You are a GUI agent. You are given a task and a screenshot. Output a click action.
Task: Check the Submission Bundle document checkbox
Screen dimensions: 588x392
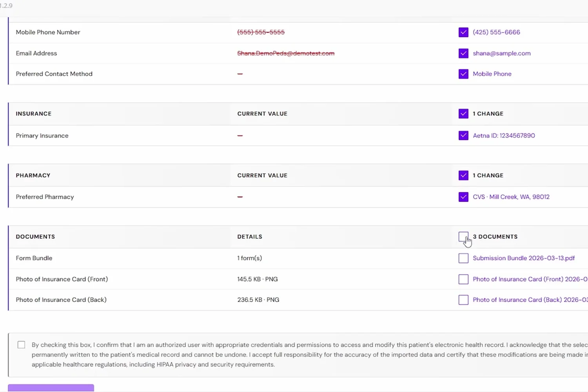pyautogui.click(x=463, y=258)
